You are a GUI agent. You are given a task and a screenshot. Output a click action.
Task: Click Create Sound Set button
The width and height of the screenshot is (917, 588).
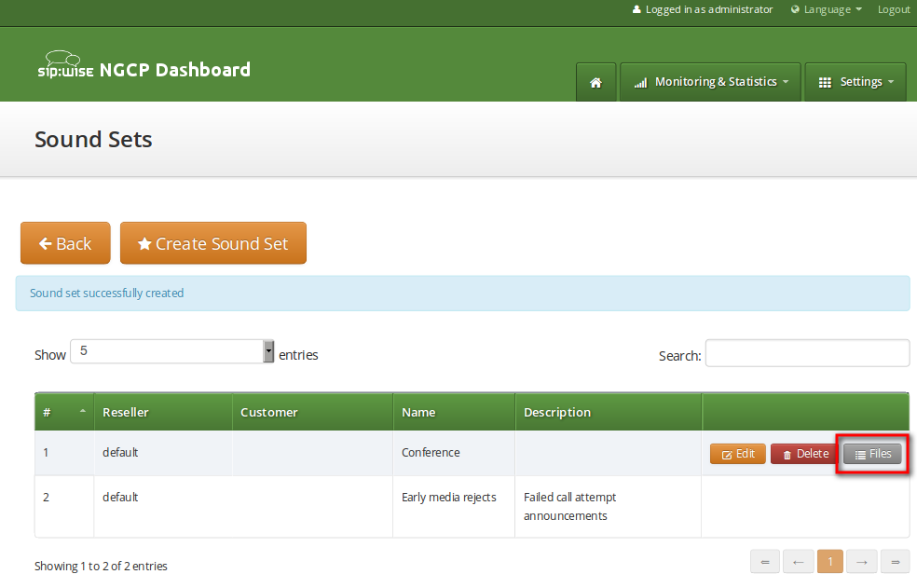(212, 243)
